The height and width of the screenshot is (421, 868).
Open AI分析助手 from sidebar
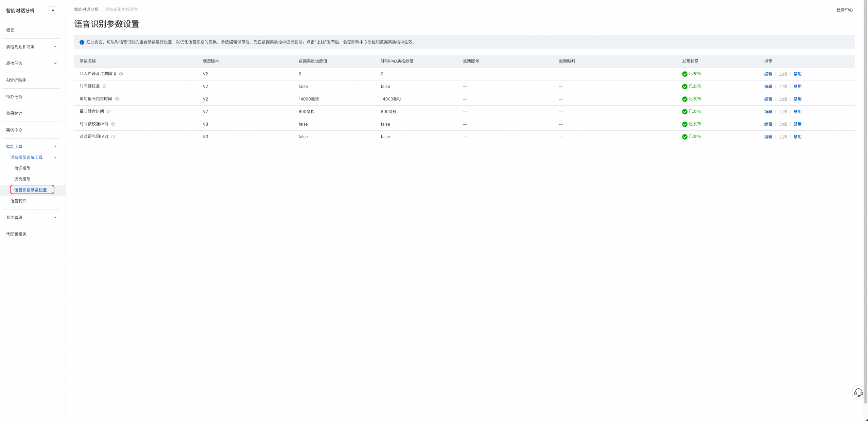point(16,80)
